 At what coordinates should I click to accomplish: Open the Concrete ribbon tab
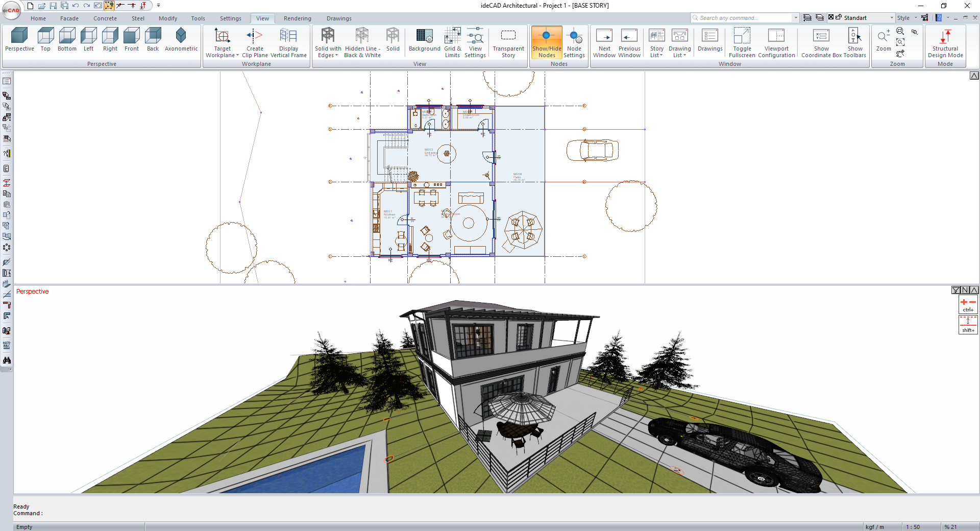click(x=105, y=18)
